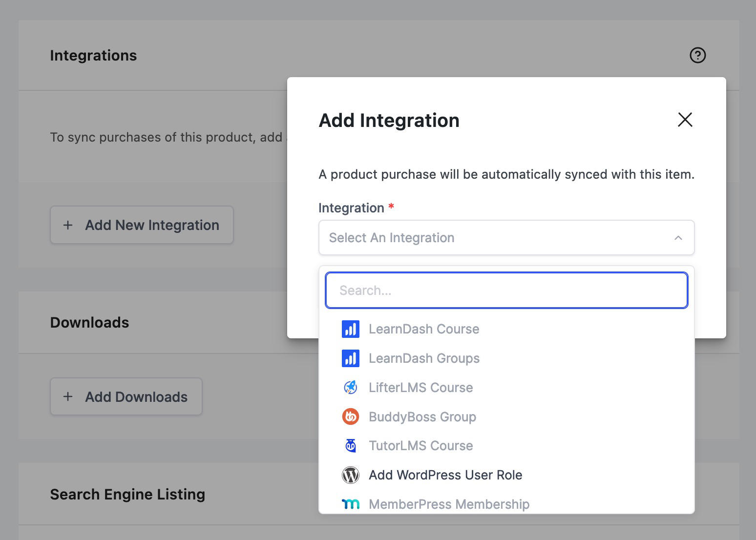The width and height of the screenshot is (756, 540).
Task: Click the plus icon on Add New Integration
Action: coord(67,225)
